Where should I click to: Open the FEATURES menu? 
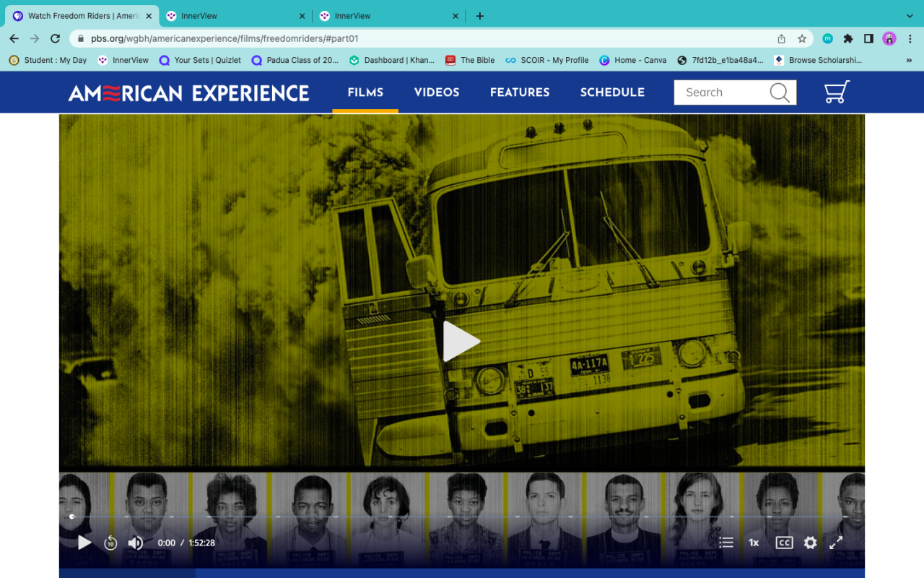520,92
